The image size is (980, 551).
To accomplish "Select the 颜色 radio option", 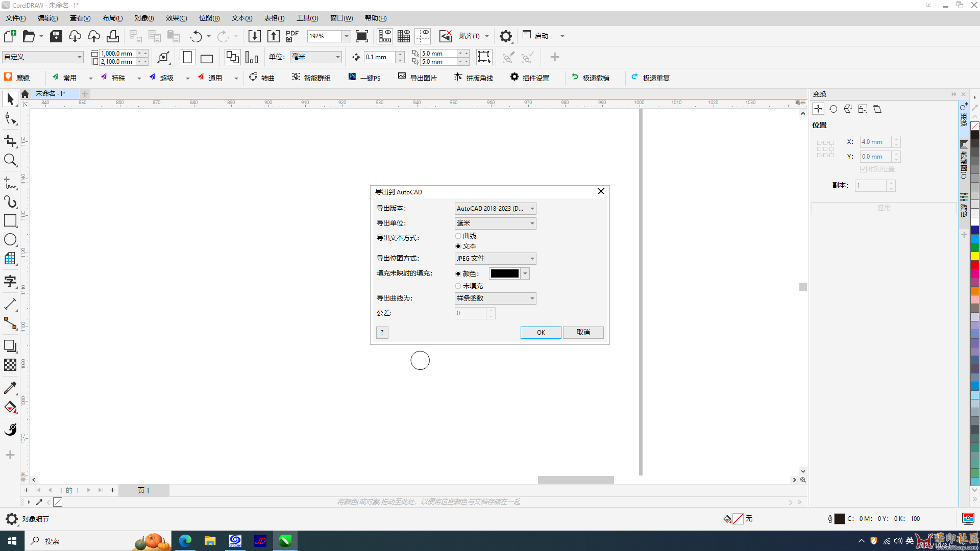I will [x=458, y=274].
